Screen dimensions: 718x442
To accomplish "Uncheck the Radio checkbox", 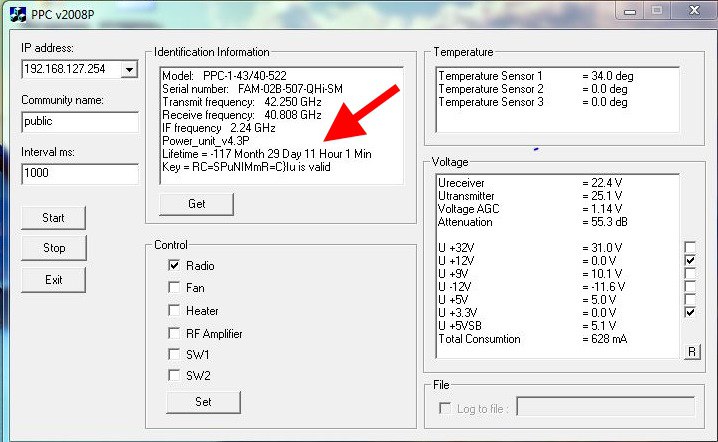I will 174,266.
